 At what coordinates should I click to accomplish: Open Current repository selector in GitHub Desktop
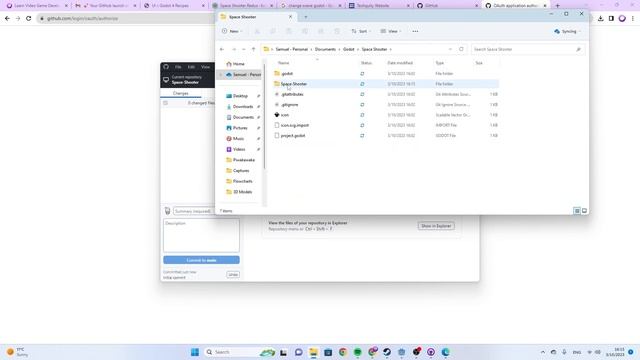point(188,80)
